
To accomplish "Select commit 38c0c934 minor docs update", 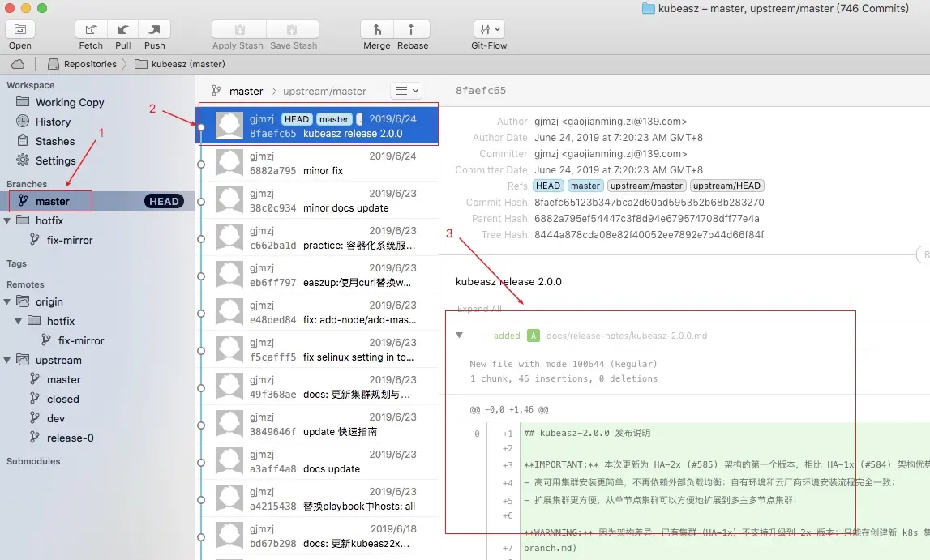I will click(x=317, y=200).
